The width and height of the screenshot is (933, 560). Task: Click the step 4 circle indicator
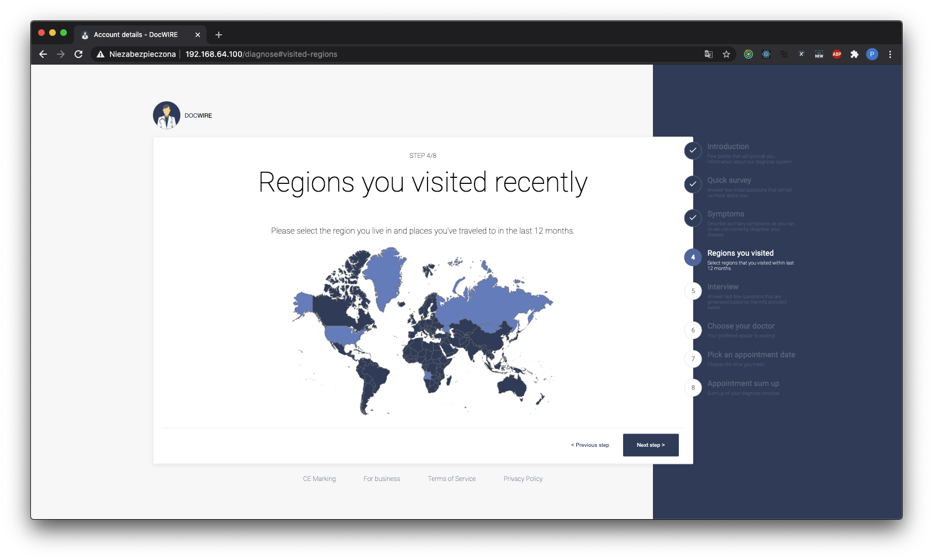pyautogui.click(x=693, y=257)
